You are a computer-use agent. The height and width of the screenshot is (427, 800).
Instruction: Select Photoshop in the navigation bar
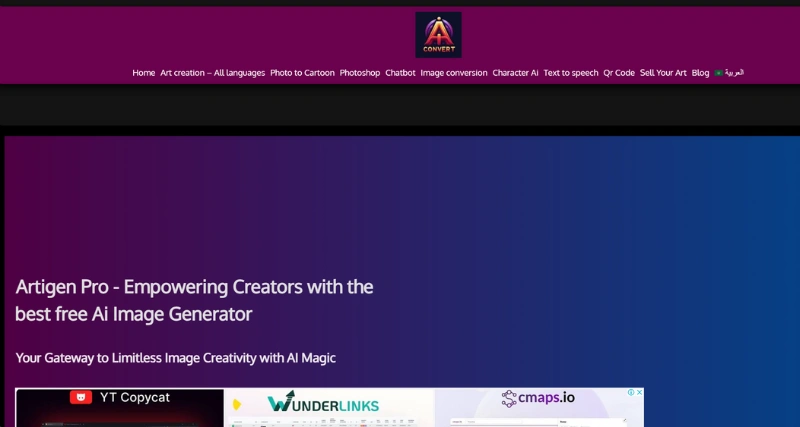pyautogui.click(x=360, y=73)
